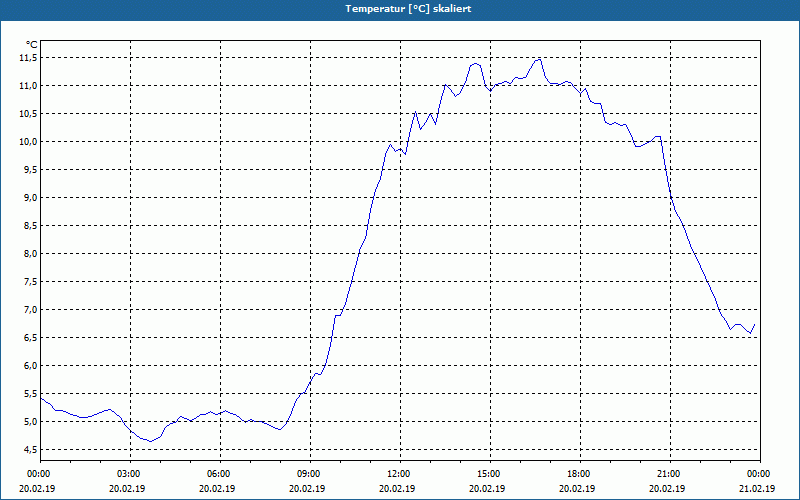
Task: Select the 03:00 time axis label
Action: click(128, 474)
